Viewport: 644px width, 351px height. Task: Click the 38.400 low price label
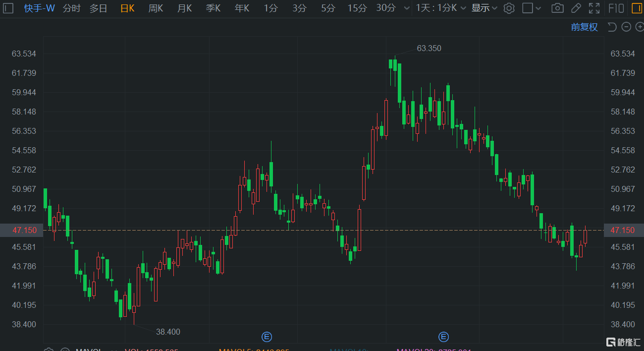coord(168,332)
